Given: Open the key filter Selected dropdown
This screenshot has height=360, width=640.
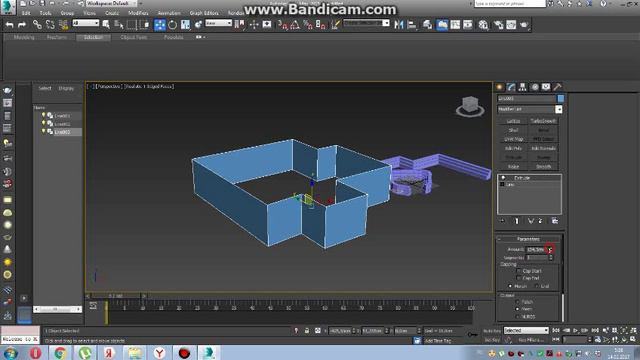Looking at the screenshot, I should point(526,330).
